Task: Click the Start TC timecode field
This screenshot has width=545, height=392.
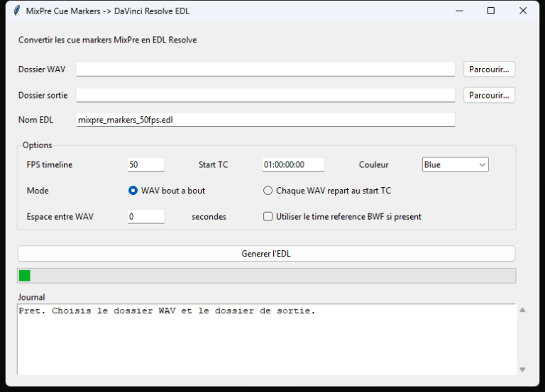Action: point(293,164)
